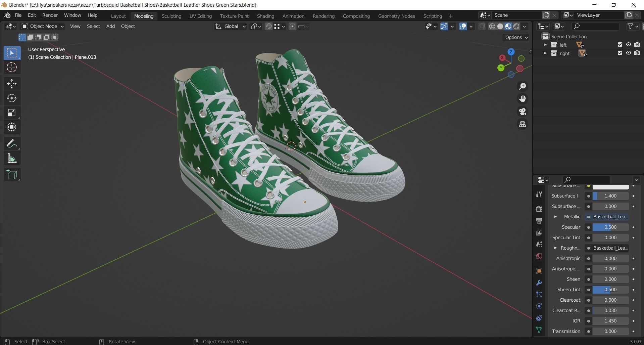
Task: Toggle X-ray mode
Action: tap(481, 27)
